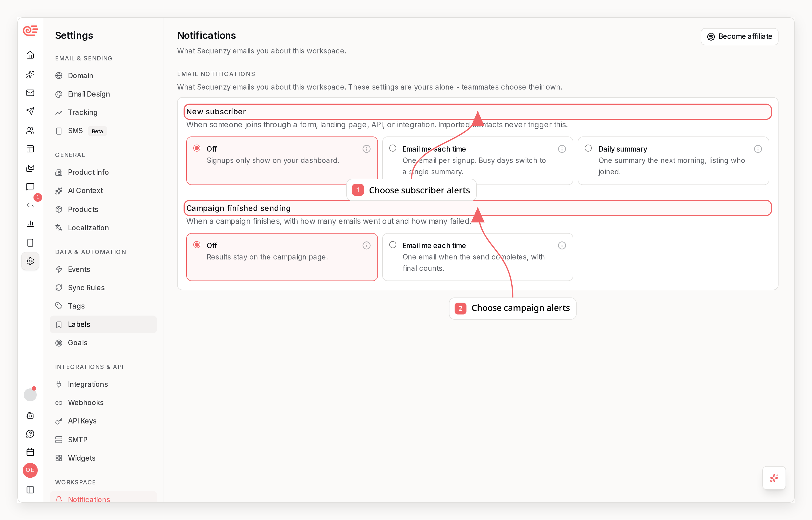Select Email me each time for New subscriber
Image resolution: width=812 pixels, height=520 pixels.
coord(393,148)
